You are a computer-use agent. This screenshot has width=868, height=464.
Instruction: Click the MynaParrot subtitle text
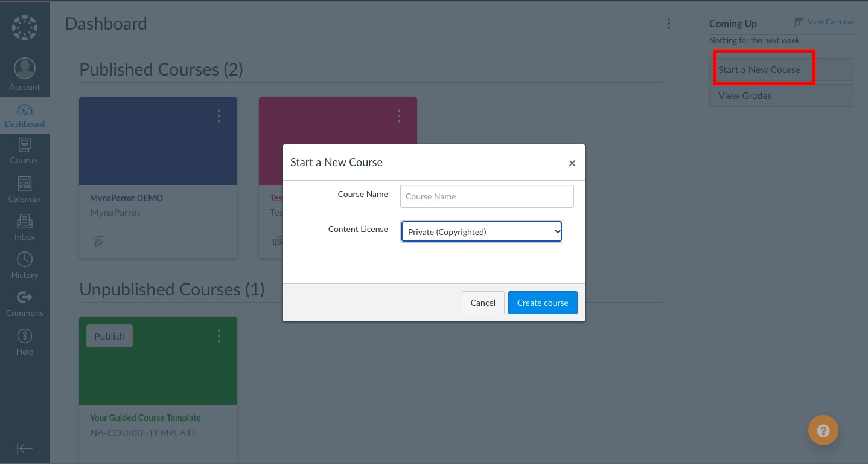(115, 213)
